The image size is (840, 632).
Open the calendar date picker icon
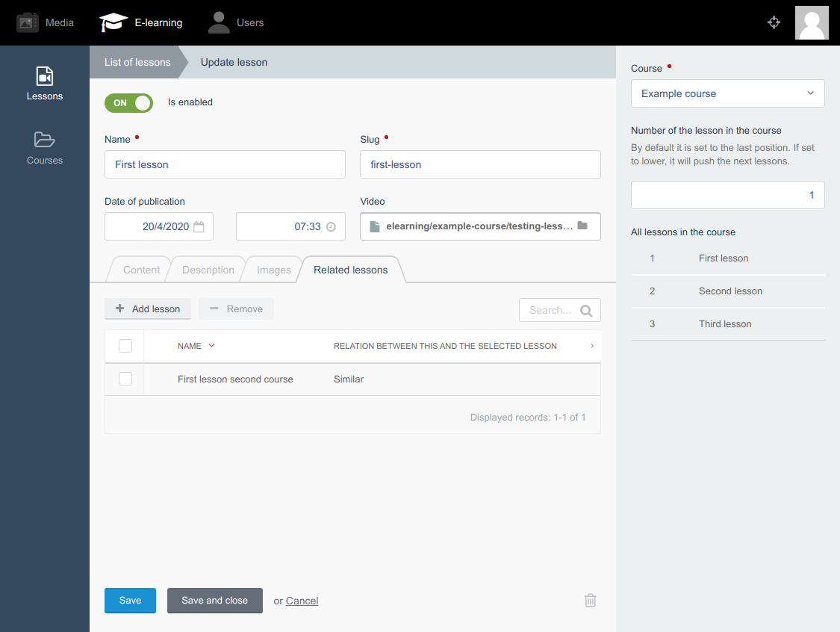click(199, 227)
